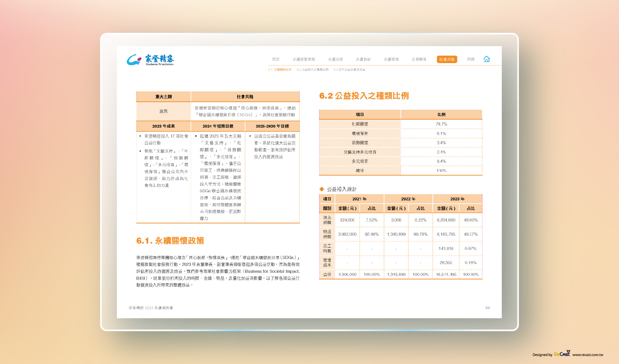This screenshot has width=619, height=364.
Task: Click the 2023 年成果 column header
Action: (x=164, y=126)
